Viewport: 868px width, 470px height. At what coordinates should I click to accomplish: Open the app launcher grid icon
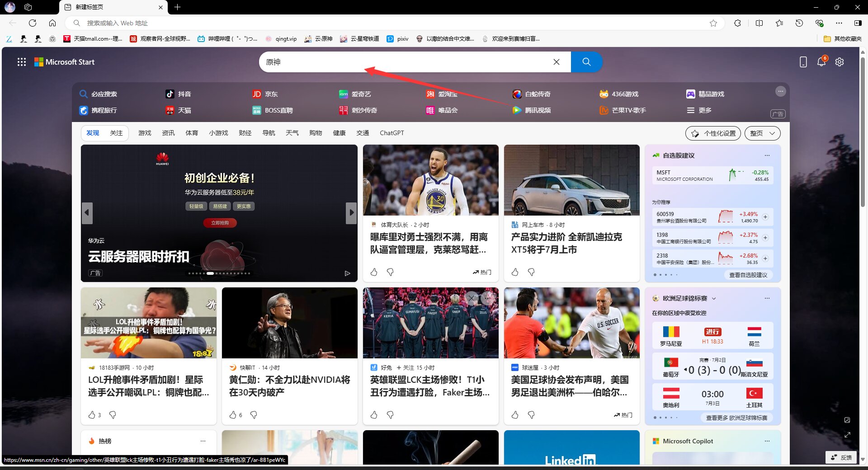pyautogui.click(x=21, y=62)
